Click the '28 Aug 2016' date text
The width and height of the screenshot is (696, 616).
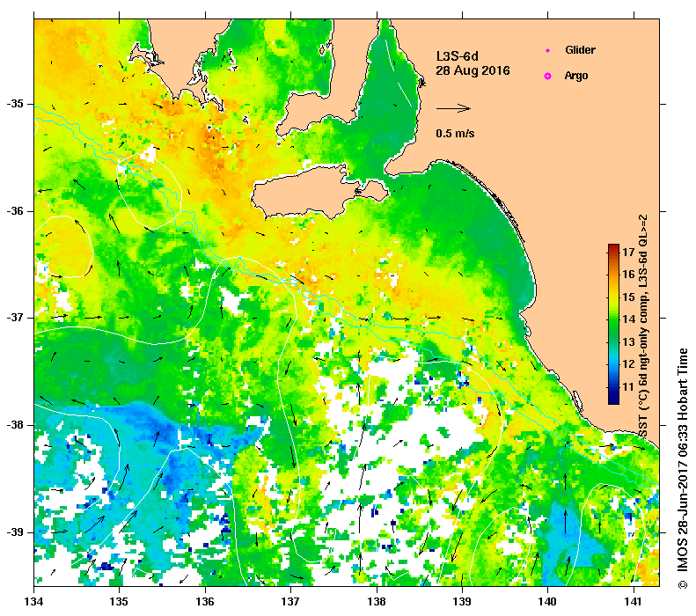(473, 70)
